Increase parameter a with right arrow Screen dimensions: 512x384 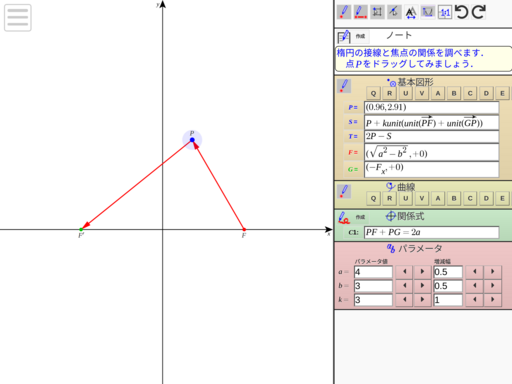tap(422, 272)
